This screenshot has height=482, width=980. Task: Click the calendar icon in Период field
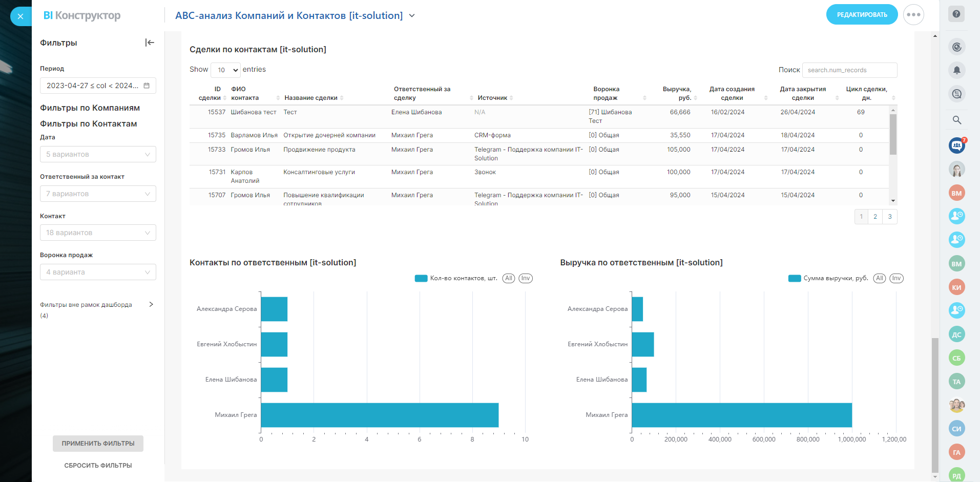147,86
